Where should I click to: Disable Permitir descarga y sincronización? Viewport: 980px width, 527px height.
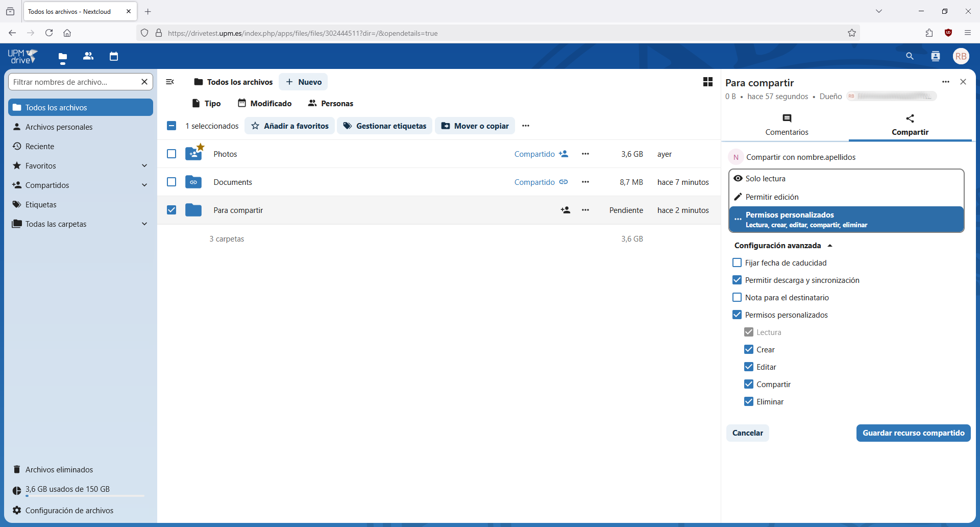click(737, 280)
